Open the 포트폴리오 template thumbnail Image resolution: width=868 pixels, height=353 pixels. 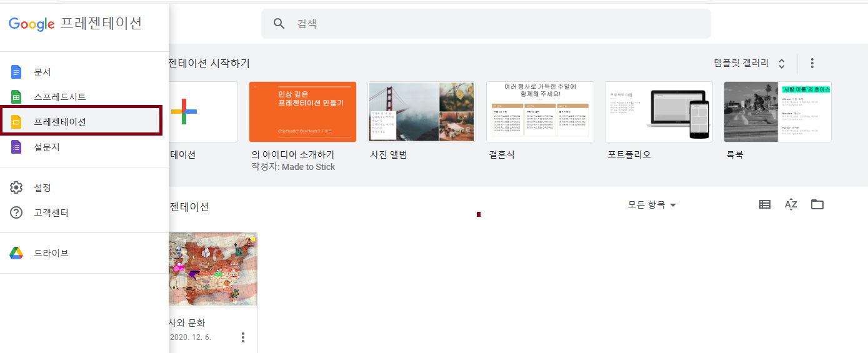[x=659, y=112]
